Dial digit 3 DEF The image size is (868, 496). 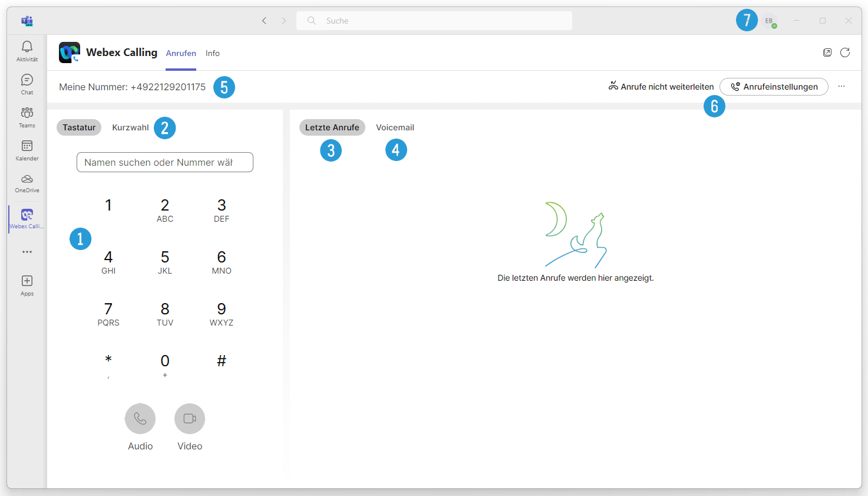[222, 210]
